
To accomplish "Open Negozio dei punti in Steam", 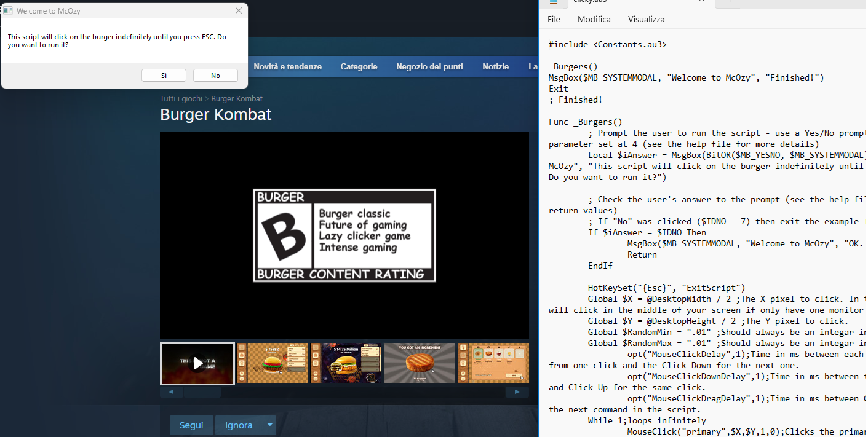I will pos(429,66).
